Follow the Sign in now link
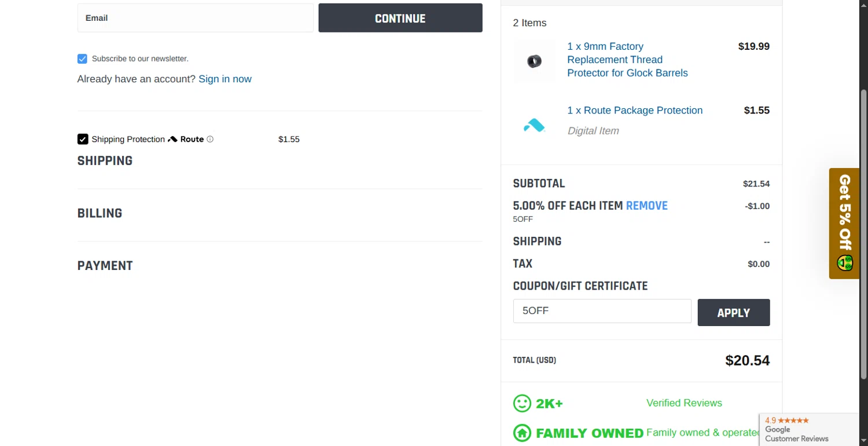 [225, 79]
